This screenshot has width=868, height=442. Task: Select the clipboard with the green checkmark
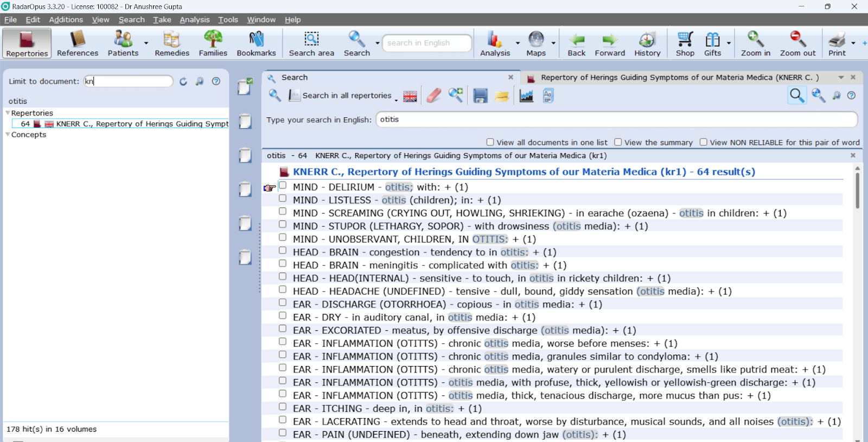click(x=245, y=86)
